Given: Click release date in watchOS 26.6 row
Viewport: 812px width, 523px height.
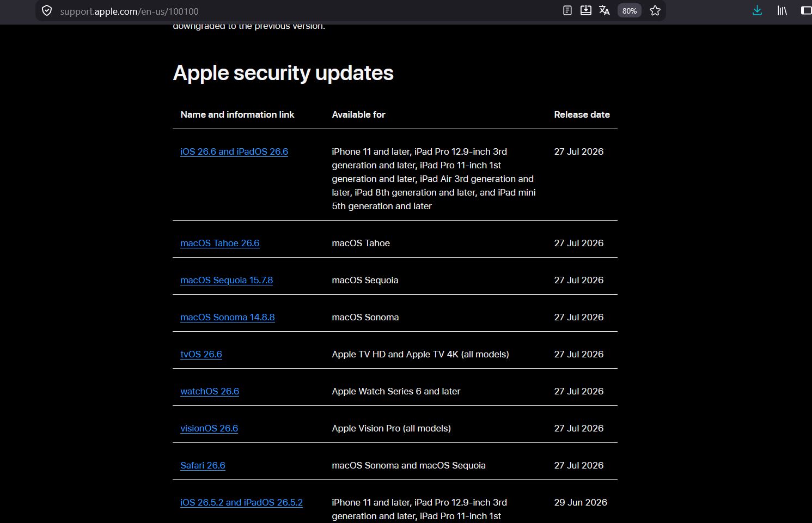Looking at the screenshot, I should 579,392.
